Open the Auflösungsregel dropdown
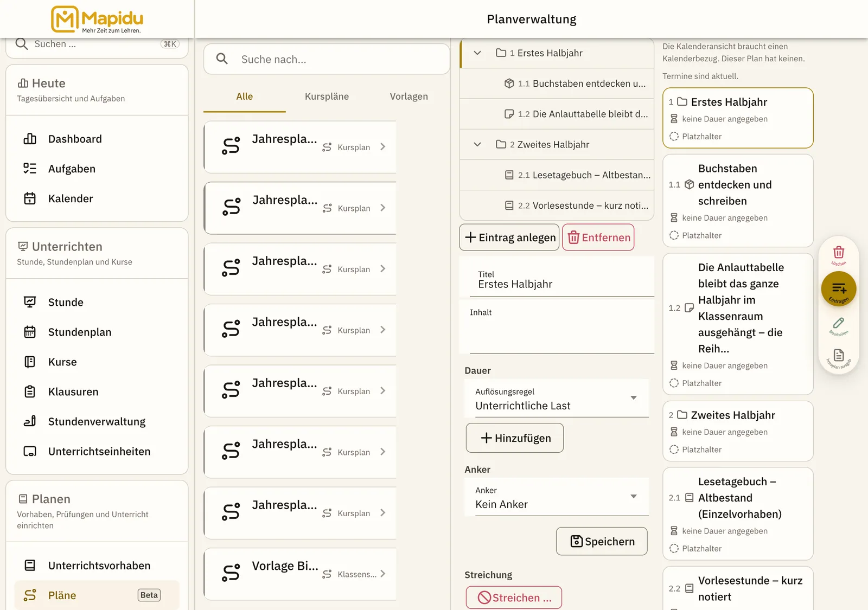Viewport: 868px width, 610px height. tap(557, 399)
